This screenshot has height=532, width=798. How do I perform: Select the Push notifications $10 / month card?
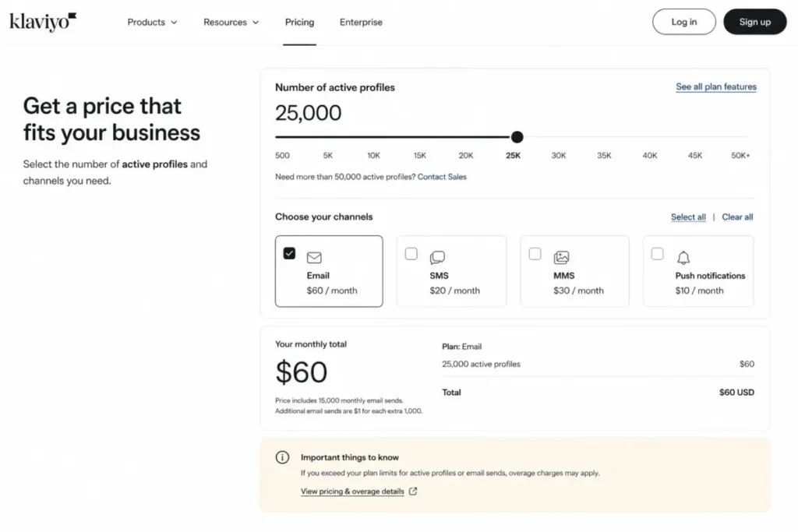698,271
